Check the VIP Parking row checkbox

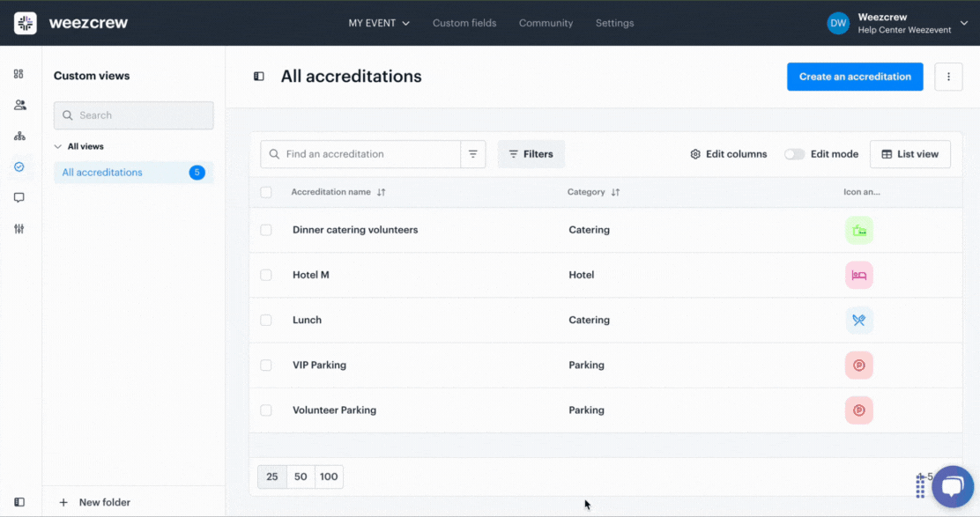266,365
